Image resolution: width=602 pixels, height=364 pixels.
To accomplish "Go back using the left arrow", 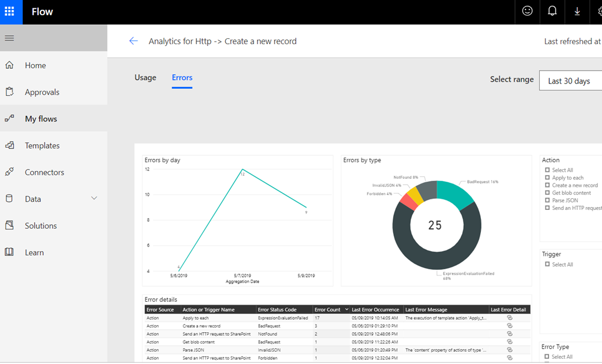I will tap(133, 41).
